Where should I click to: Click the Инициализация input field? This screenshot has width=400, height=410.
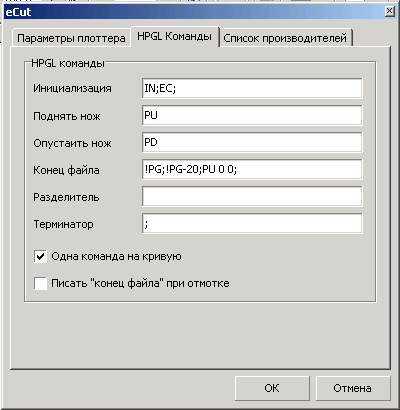252,88
